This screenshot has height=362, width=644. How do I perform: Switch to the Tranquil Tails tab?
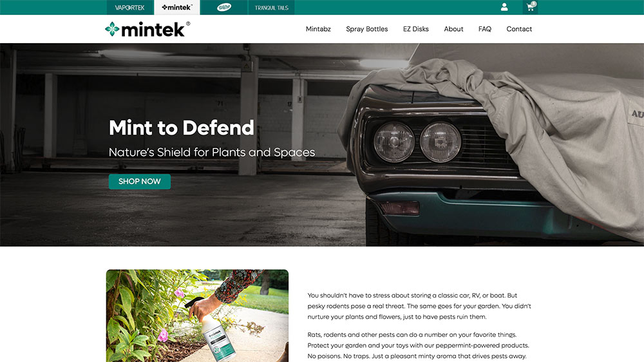[x=272, y=7]
